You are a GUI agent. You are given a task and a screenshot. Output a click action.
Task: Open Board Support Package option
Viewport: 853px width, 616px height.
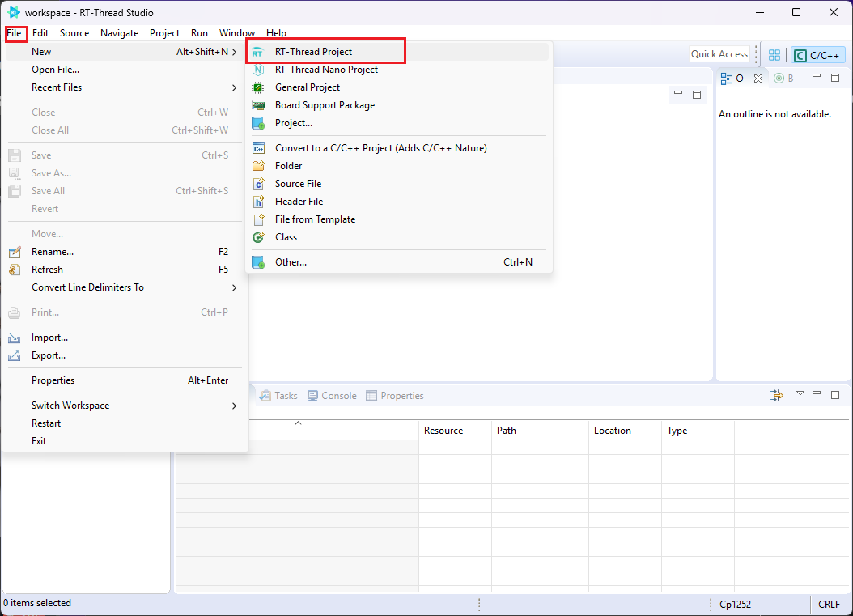(x=325, y=105)
